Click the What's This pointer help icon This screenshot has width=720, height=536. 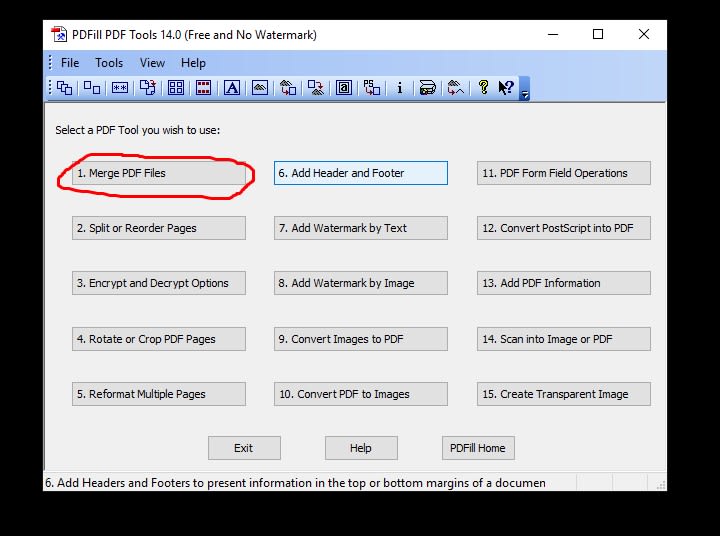(506, 87)
